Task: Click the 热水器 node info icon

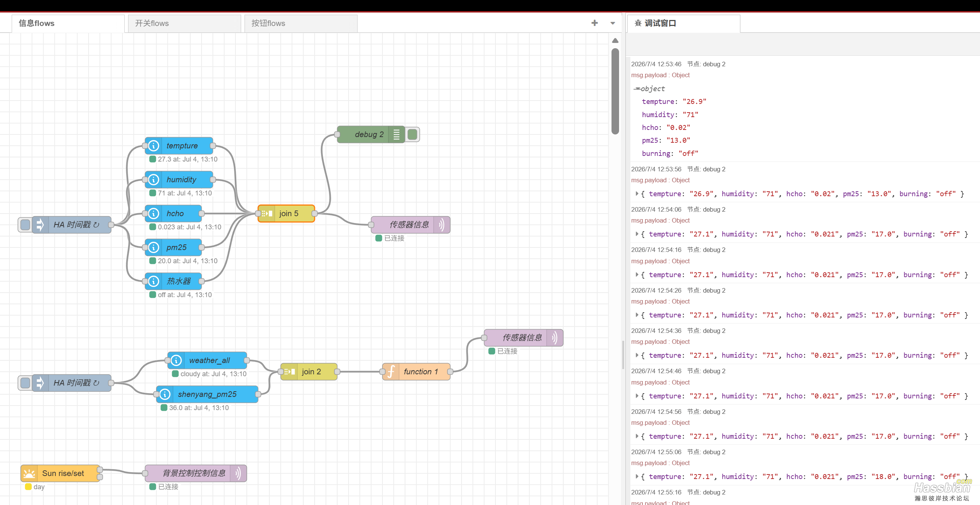Action: 154,281
